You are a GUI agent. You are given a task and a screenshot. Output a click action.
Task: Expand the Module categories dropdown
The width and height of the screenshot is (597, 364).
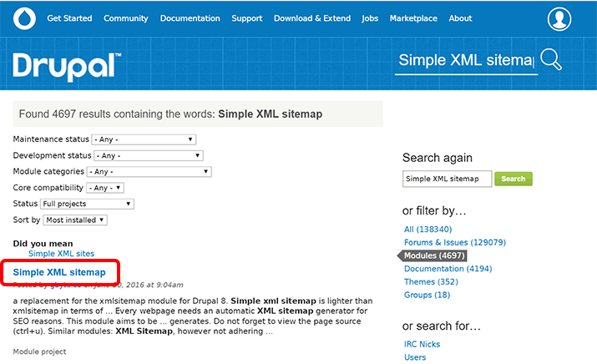click(149, 172)
